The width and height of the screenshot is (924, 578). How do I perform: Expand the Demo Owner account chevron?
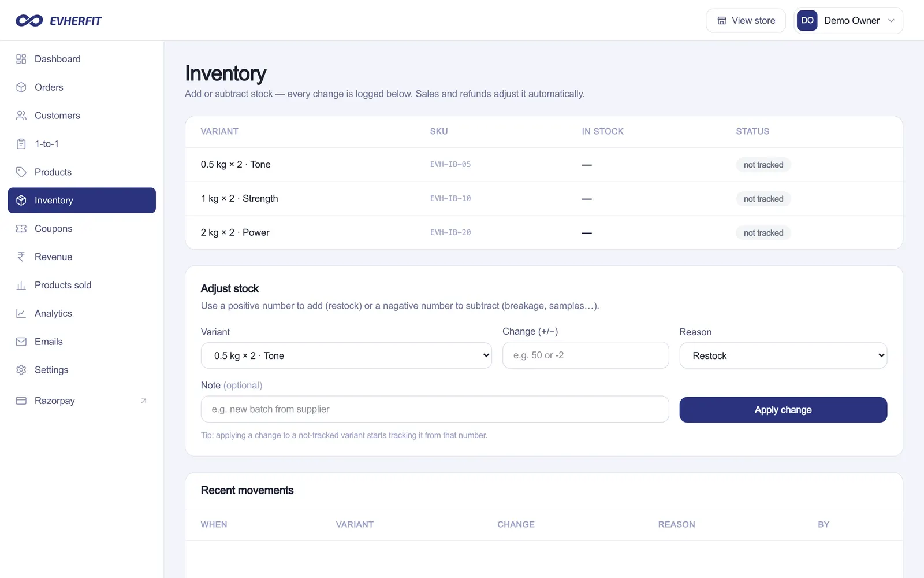pos(891,21)
